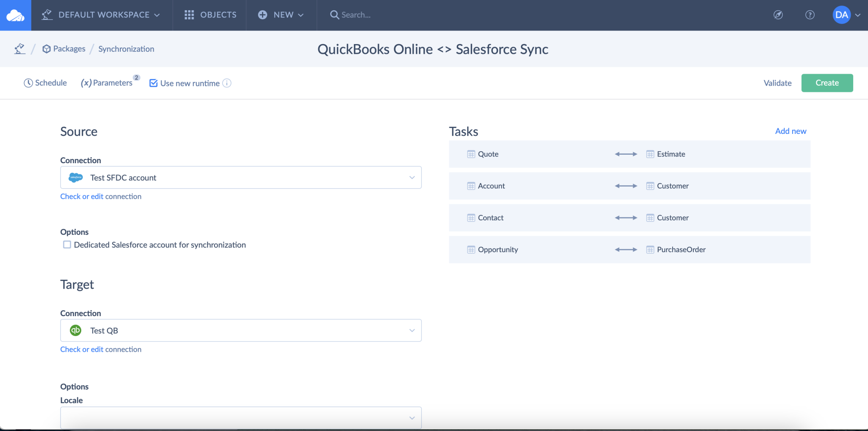Image resolution: width=868 pixels, height=431 pixels.
Task: Click the table icon beside Contact
Action: coord(471,218)
